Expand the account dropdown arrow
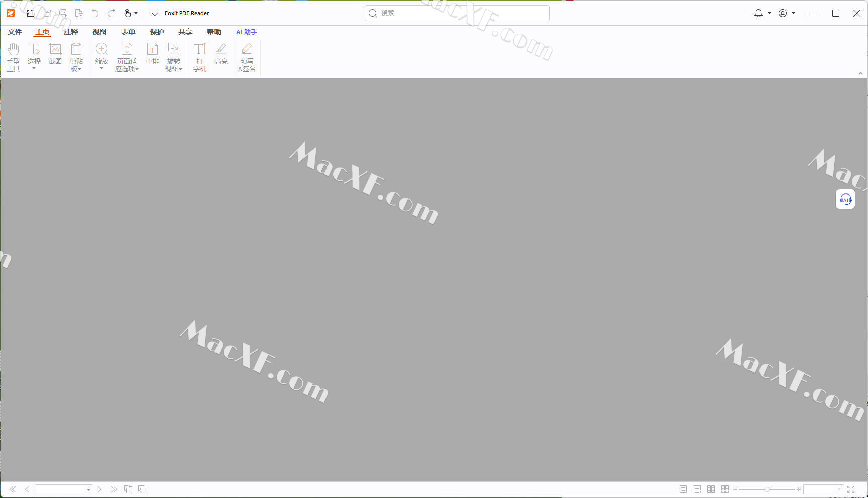 click(x=794, y=13)
